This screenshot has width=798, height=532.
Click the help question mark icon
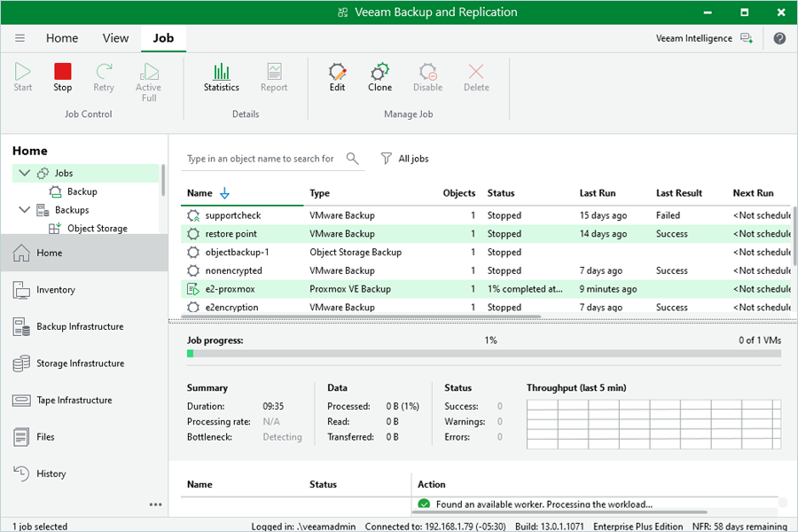779,38
